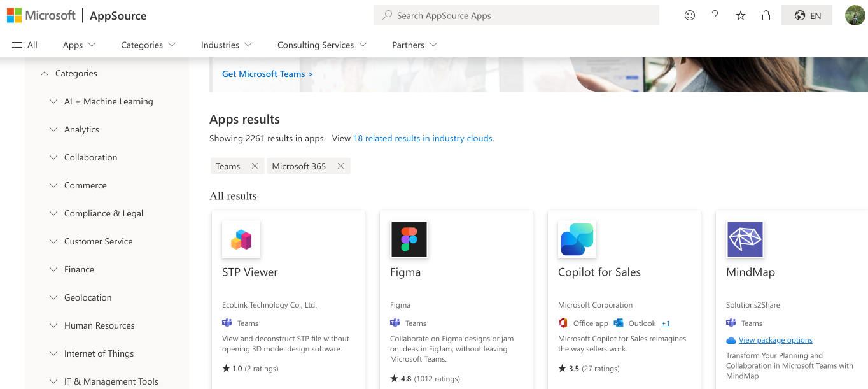Expand the Commerce category
868x389 pixels.
coord(53,186)
